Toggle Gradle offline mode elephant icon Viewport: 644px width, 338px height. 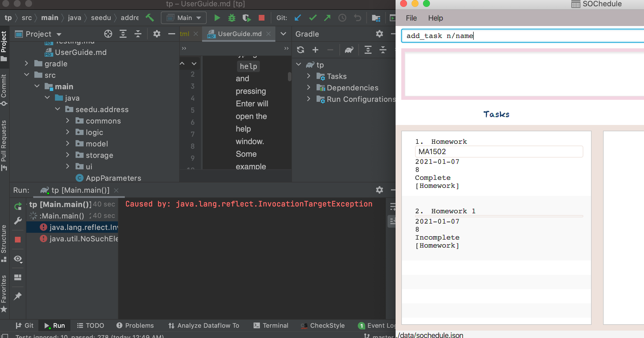pyautogui.click(x=349, y=50)
